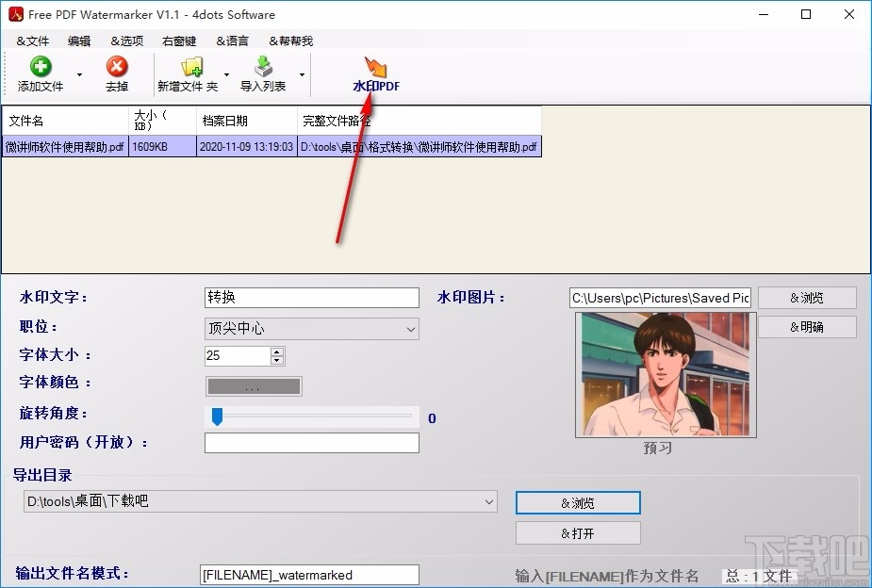Click the 水印文字 text field
The width and height of the screenshot is (872, 588).
tap(312, 298)
